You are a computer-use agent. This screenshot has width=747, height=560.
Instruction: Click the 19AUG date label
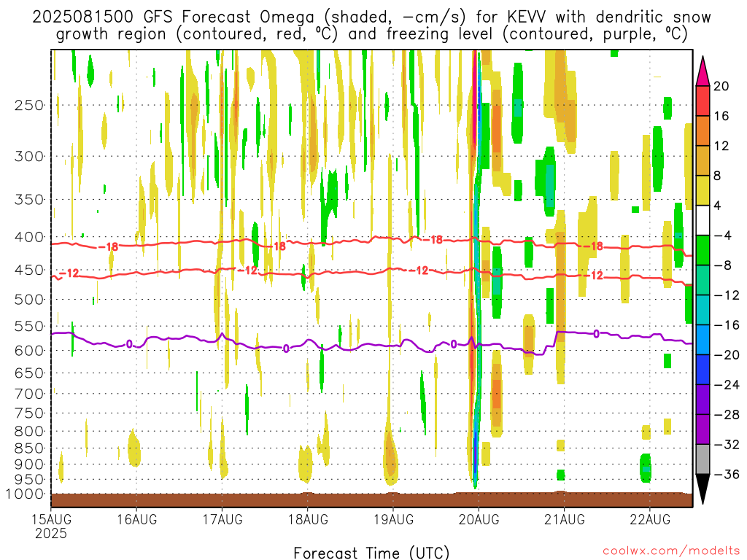coord(393,519)
